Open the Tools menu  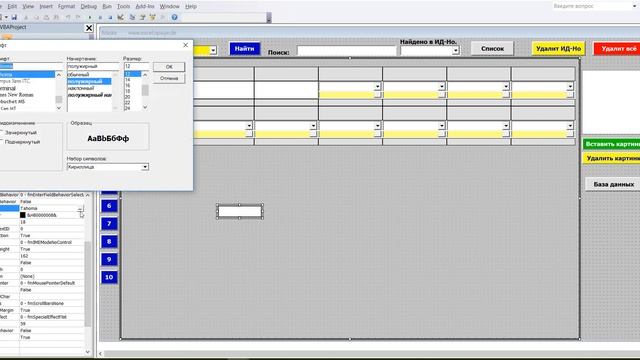[x=123, y=7]
